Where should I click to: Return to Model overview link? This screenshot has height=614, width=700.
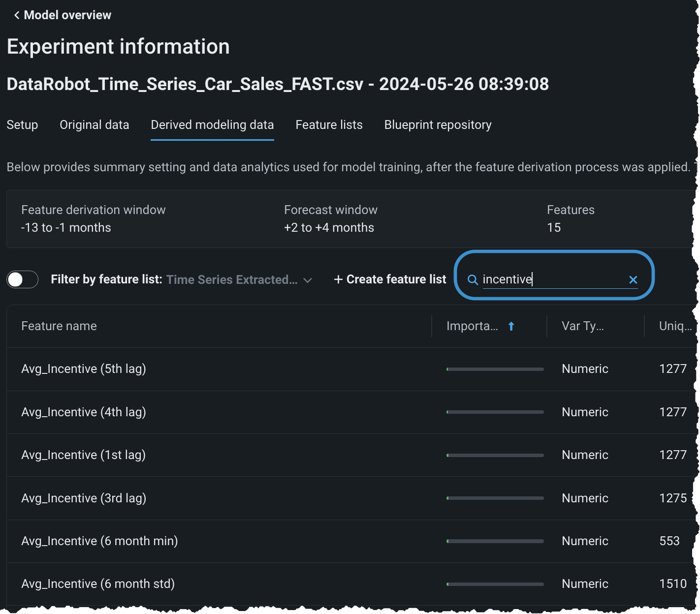67,15
